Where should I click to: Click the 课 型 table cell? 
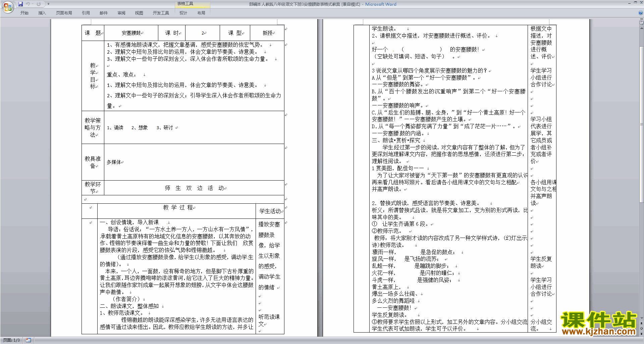coord(235,33)
